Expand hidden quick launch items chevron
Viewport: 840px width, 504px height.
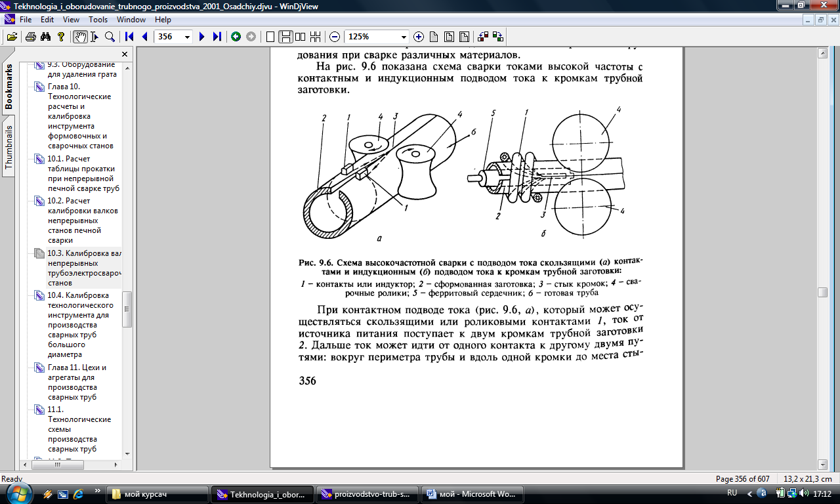pos(98,490)
